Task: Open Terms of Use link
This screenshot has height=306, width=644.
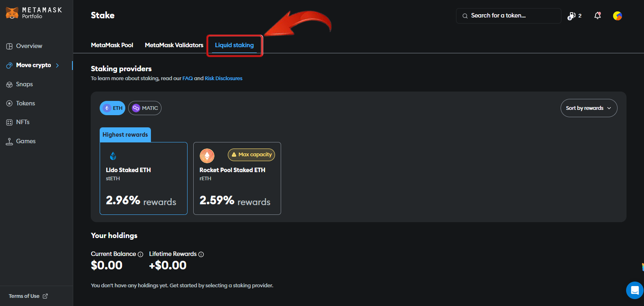Action: point(24,296)
